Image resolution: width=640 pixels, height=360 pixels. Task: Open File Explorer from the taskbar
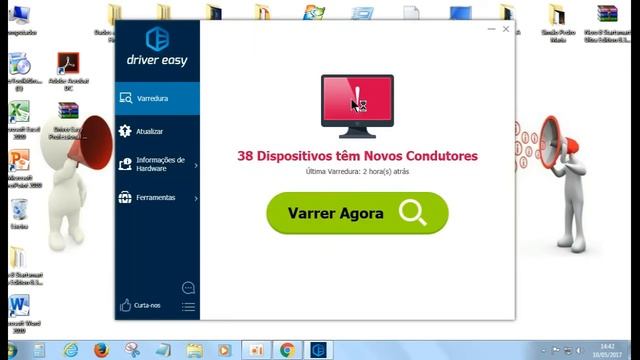point(194,350)
